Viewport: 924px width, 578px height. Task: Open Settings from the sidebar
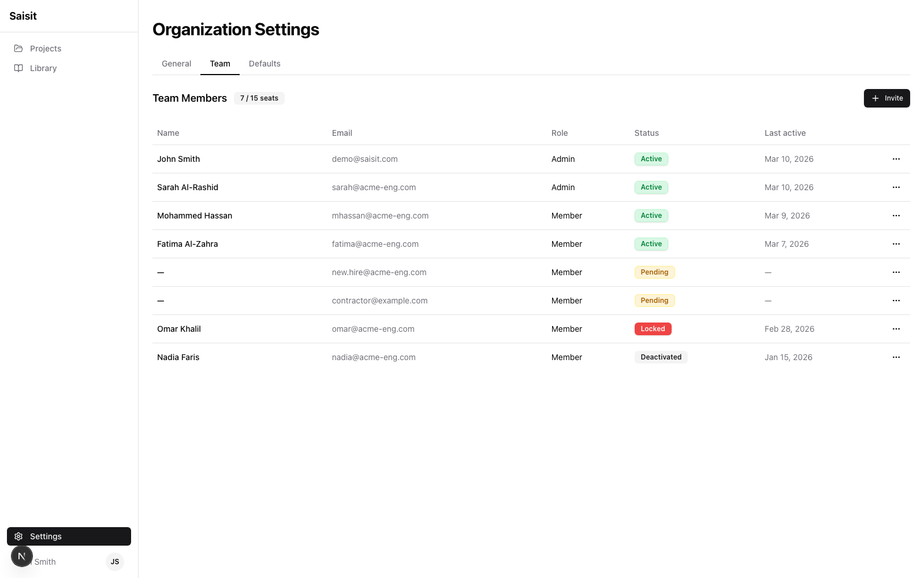[x=69, y=536]
